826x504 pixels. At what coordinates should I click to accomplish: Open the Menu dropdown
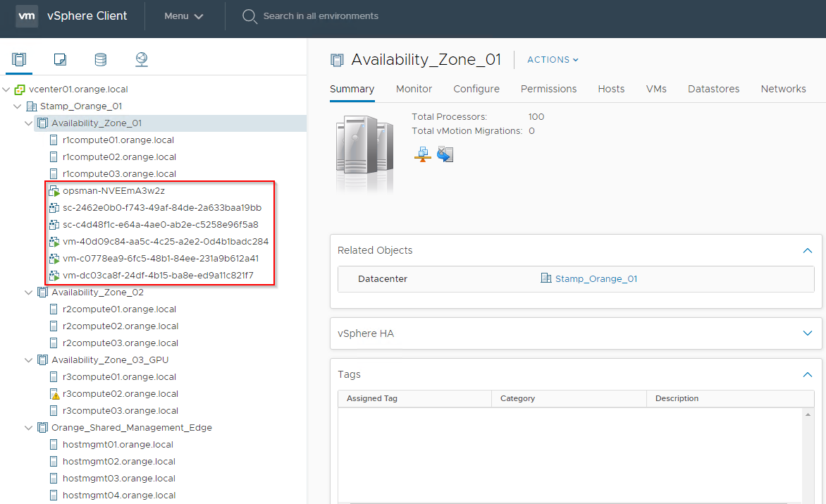point(184,16)
